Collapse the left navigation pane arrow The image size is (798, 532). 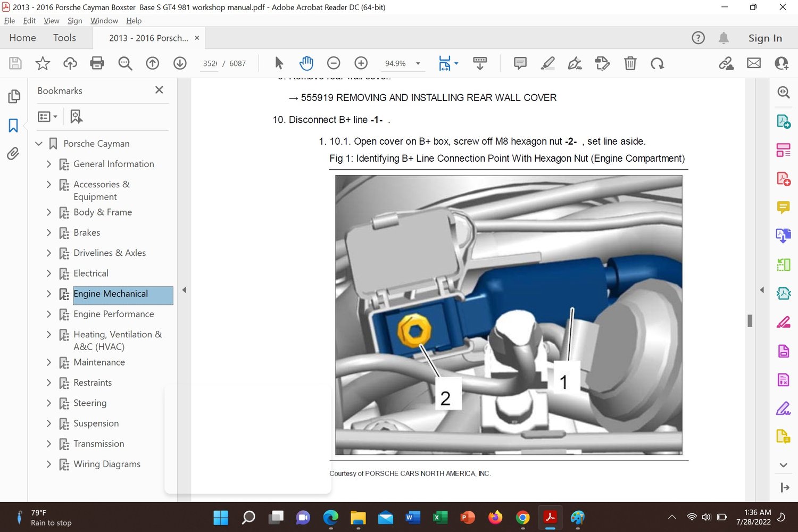tap(184, 290)
